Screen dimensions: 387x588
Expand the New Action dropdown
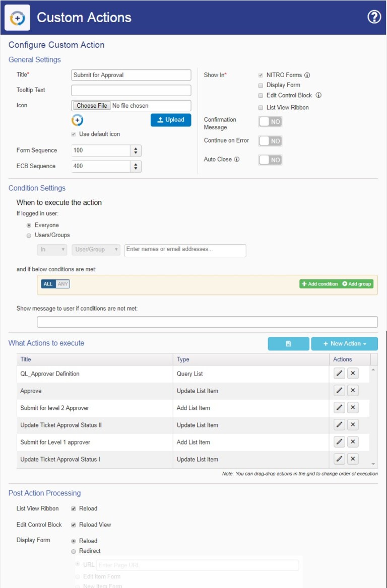pos(344,343)
